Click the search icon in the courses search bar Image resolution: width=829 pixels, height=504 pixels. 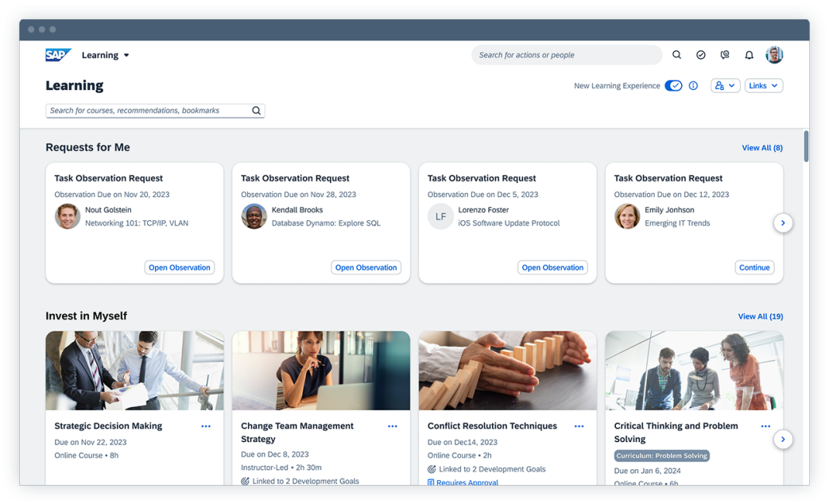(255, 110)
